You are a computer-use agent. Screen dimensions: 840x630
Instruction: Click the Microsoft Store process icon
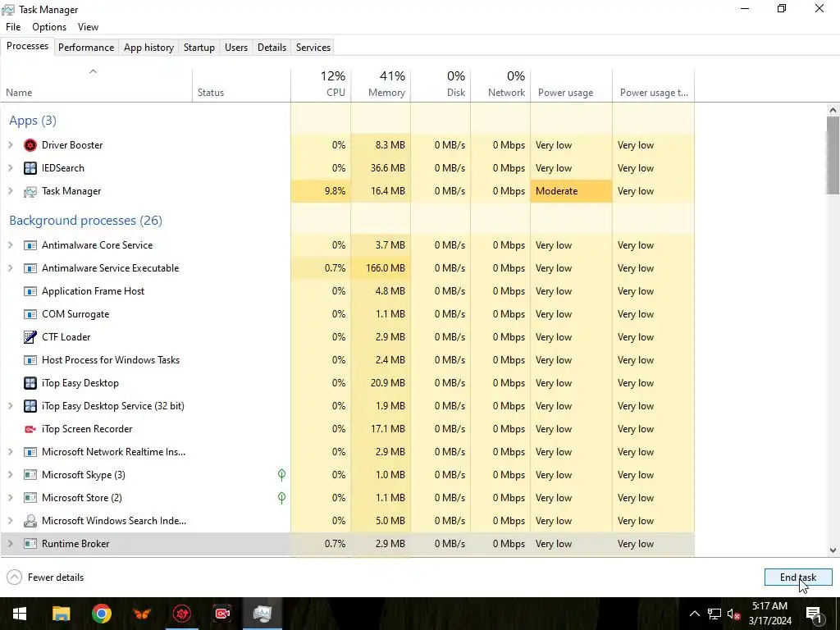tap(30, 498)
